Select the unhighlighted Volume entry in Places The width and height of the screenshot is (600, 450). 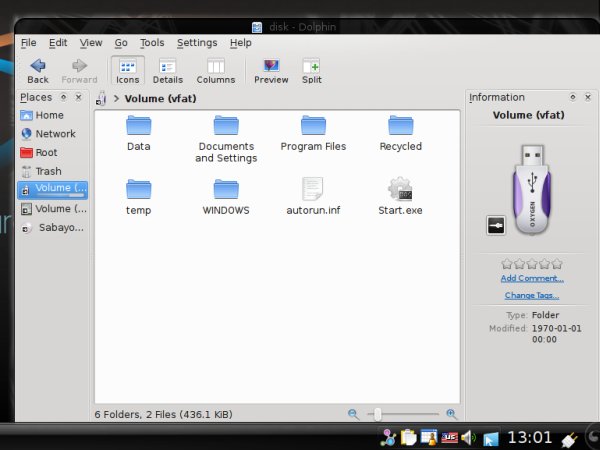[53, 209]
